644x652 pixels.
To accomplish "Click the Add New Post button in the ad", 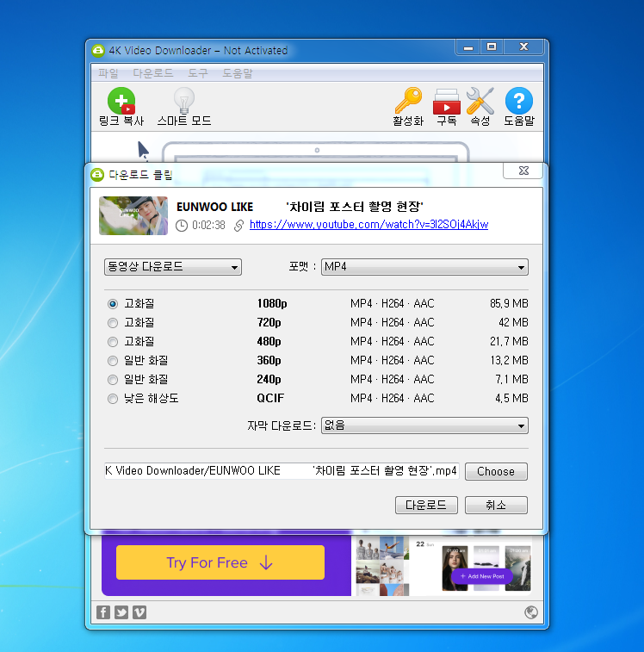I will click(x=482, y=576).
